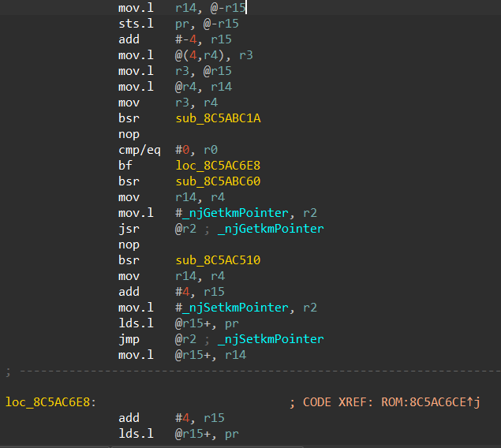This screenshot has width=501, height=448.
Task: Click the loc_8C5AC6E8: label definition
Action: coord(50,402)
